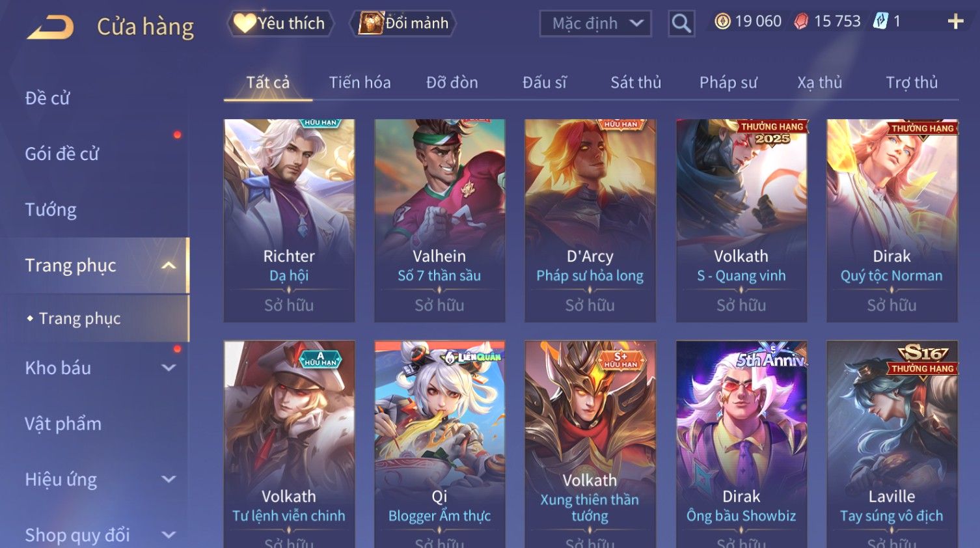Switch to the Sát thủ tab
Image resolution: width=980 pixels, height=548 pixels.
[636, 83]
